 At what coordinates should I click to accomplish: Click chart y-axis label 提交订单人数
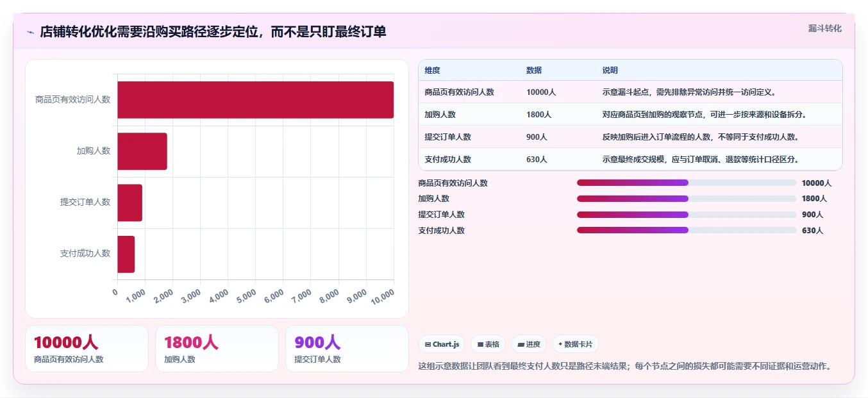[85, 203]
